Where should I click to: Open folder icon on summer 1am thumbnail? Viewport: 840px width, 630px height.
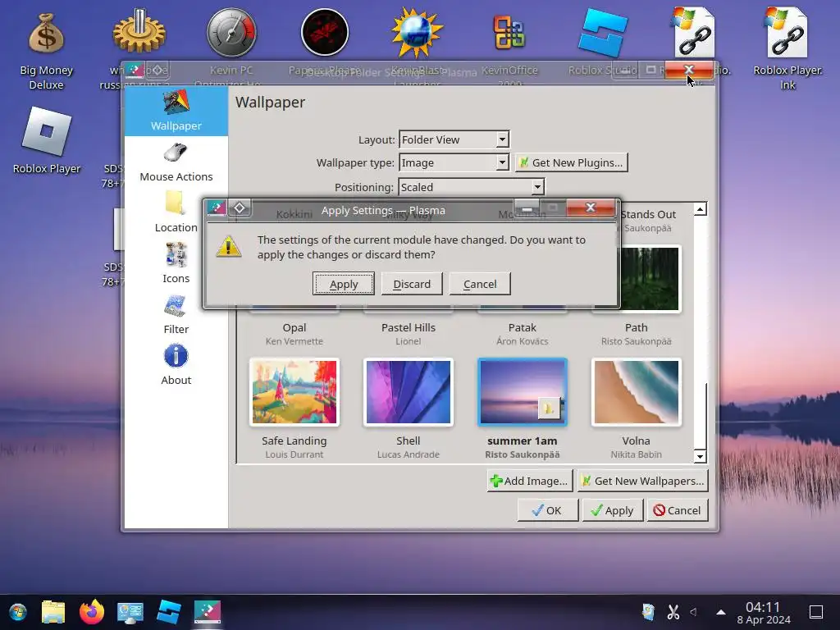[547, 409]
